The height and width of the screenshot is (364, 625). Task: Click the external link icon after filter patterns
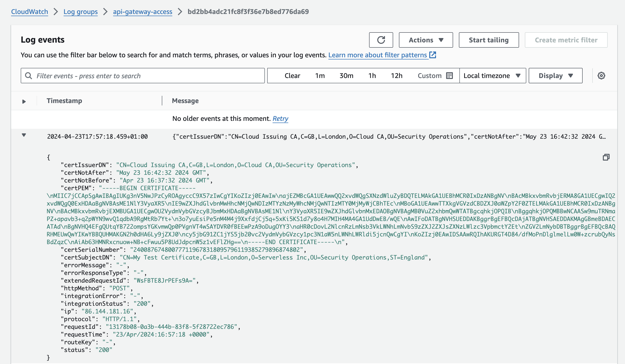click(x=432, y=55)
